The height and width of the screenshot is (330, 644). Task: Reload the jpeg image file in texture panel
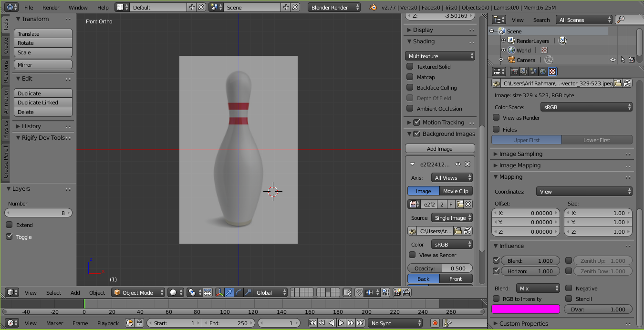coord(627,83)
